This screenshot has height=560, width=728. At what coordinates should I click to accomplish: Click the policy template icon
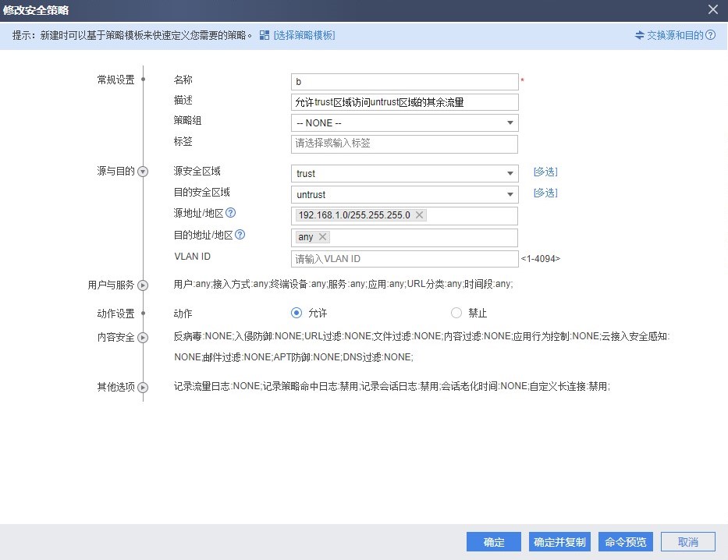pos(265,35)
